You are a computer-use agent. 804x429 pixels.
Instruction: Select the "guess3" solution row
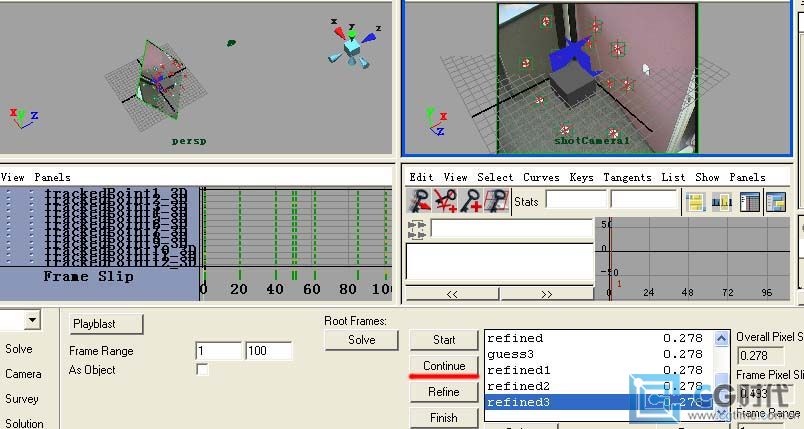599,354
